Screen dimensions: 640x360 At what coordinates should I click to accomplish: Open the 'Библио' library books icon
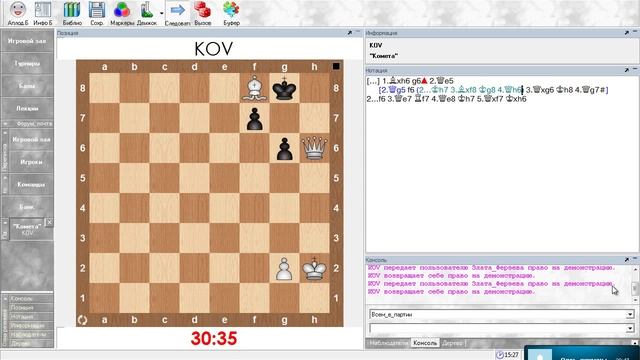tap(72, 13)
